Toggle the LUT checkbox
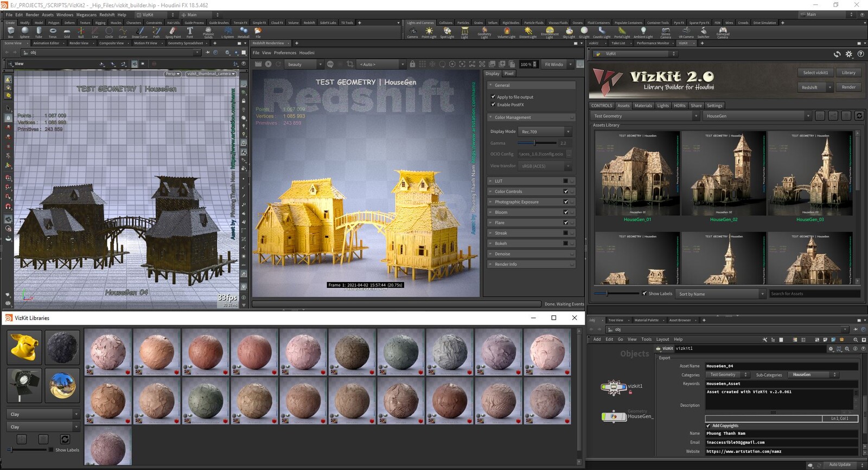This screenshot has height=470, width=868. point(565,181)
